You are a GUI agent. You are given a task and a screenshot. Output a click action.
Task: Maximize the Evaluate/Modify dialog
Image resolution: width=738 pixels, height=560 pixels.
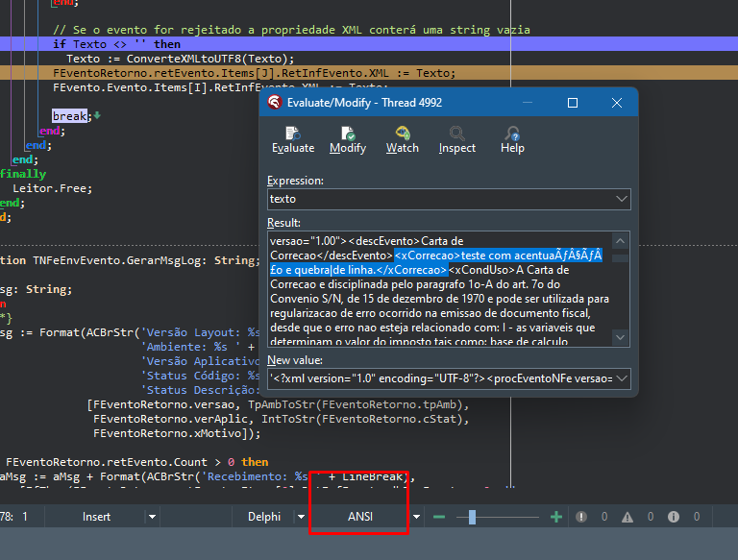573,103
